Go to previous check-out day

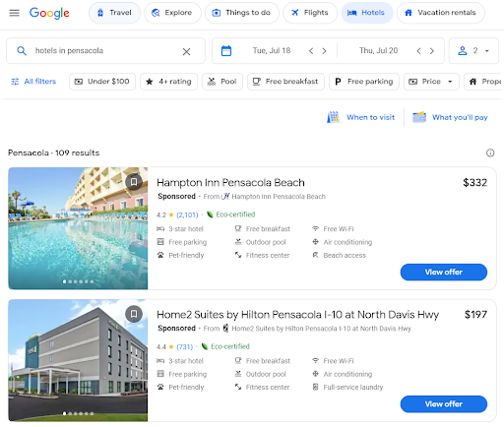click(x=418, y=51)
